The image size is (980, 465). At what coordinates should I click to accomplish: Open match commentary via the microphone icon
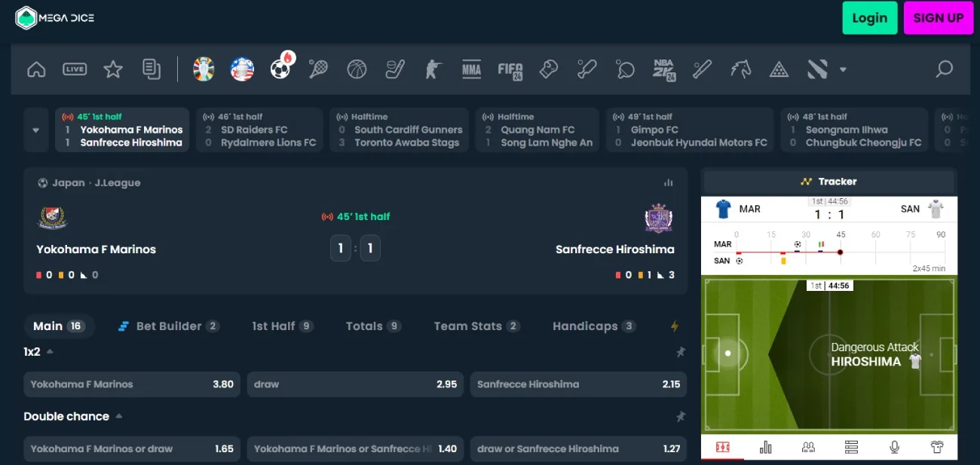pos(894,446)
